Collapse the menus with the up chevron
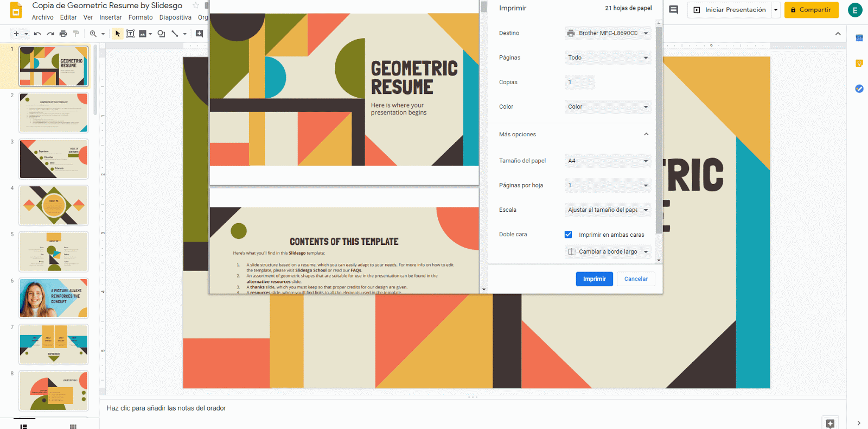868x429 pixels. tap(838, 34)
